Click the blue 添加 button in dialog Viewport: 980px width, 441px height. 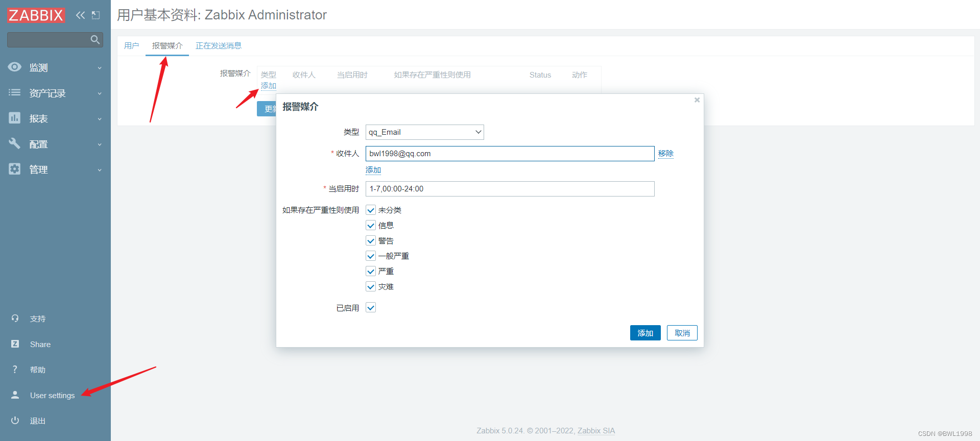(645, 333)
